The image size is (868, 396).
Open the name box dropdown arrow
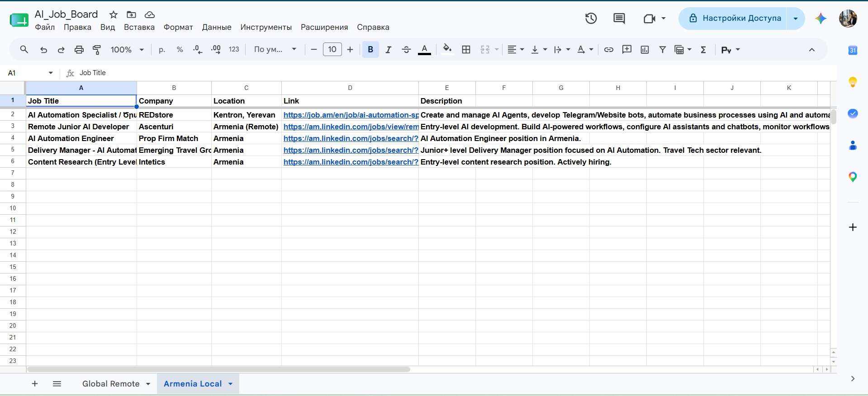coord(51,73)
